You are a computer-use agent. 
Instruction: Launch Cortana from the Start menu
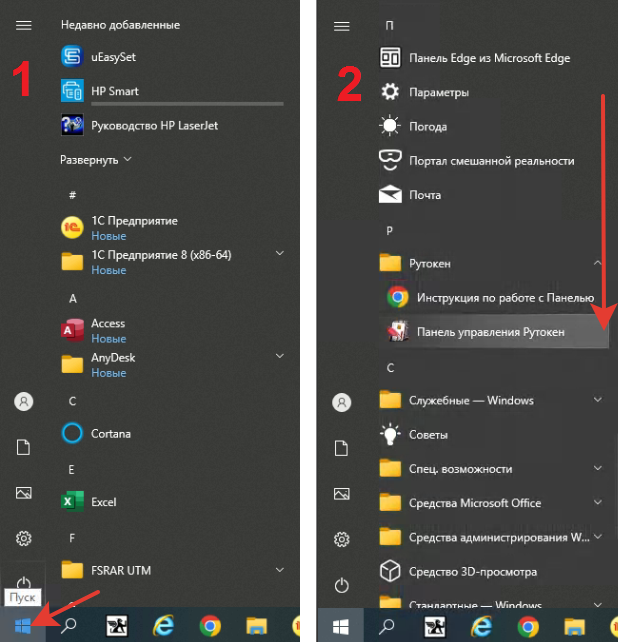[96, 433]
